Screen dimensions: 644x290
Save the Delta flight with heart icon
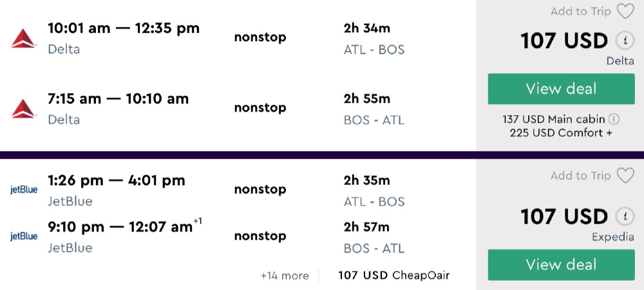pyautogui.click(x=625, y=12)
